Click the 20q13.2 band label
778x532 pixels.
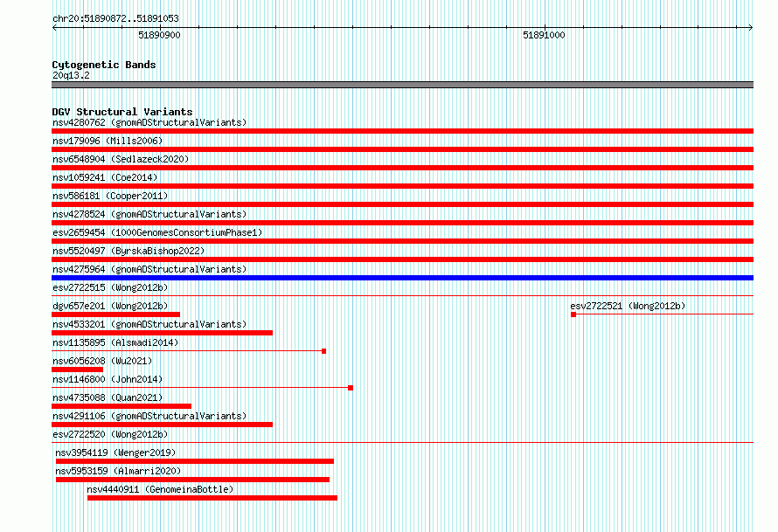click(71, 75)
